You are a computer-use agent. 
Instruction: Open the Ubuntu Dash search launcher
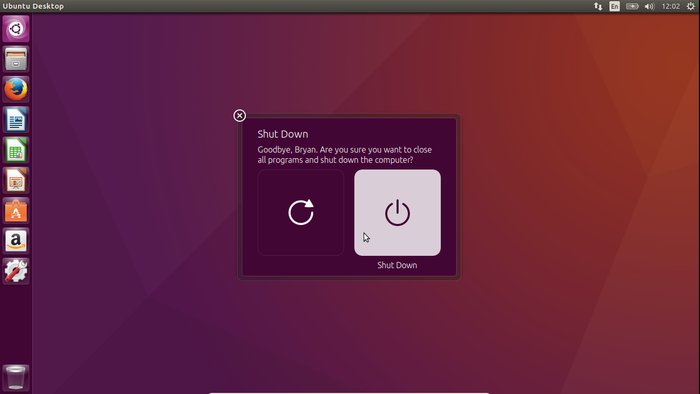16,29
